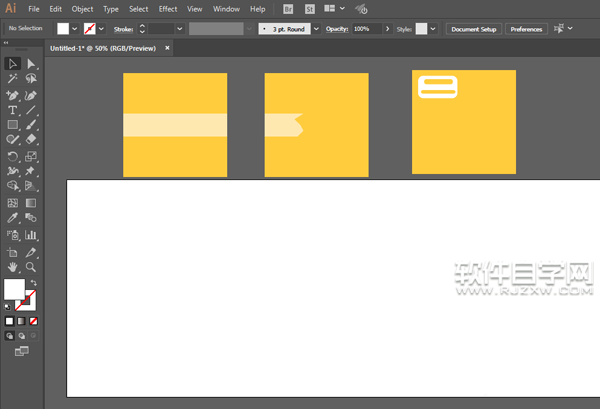600x409 pixels.
Task: Expand the stroke weight dropdown
Action: [x=179, y=29]
